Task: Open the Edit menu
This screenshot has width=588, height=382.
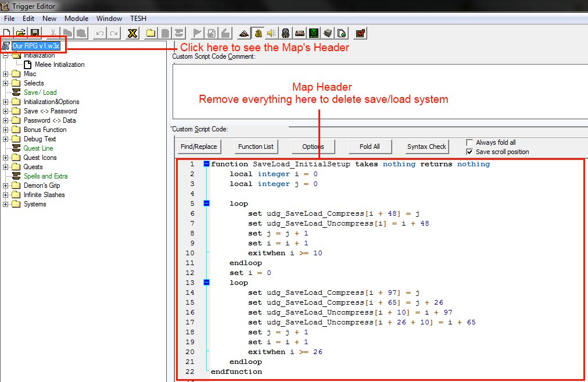Action: click(28, 19)
